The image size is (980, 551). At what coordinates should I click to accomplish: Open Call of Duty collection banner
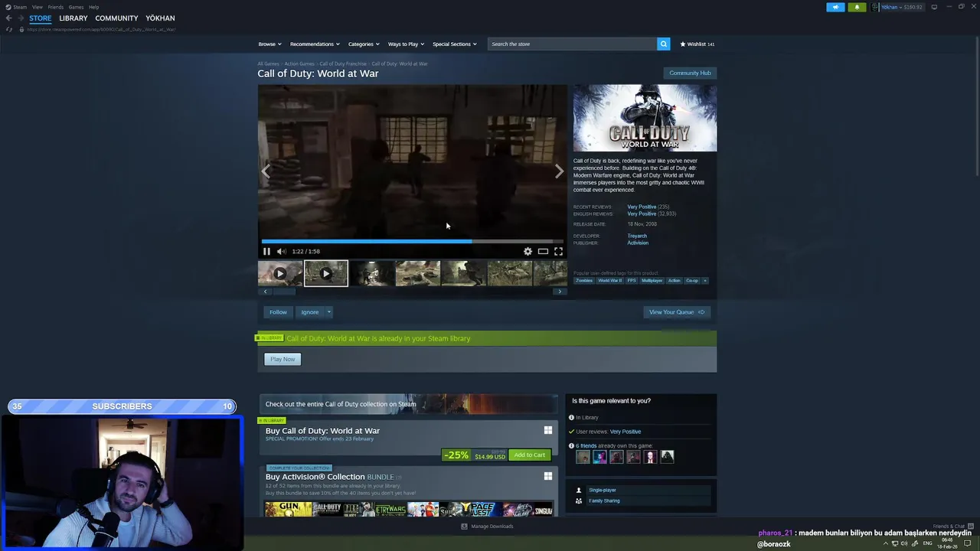coord(408,404)
